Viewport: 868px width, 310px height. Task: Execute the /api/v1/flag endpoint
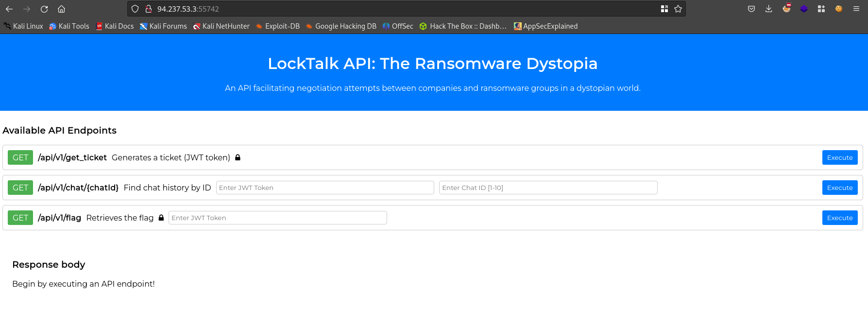[x=840, y=218]
